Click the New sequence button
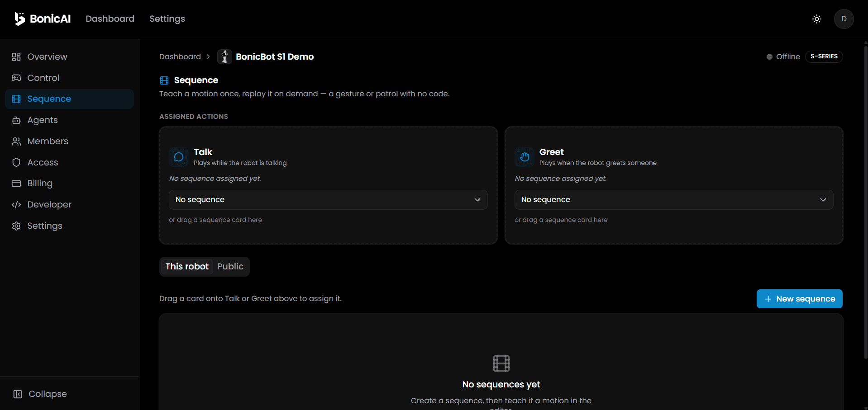Viewport: 868px width, 410px height. tap(799, 299)
